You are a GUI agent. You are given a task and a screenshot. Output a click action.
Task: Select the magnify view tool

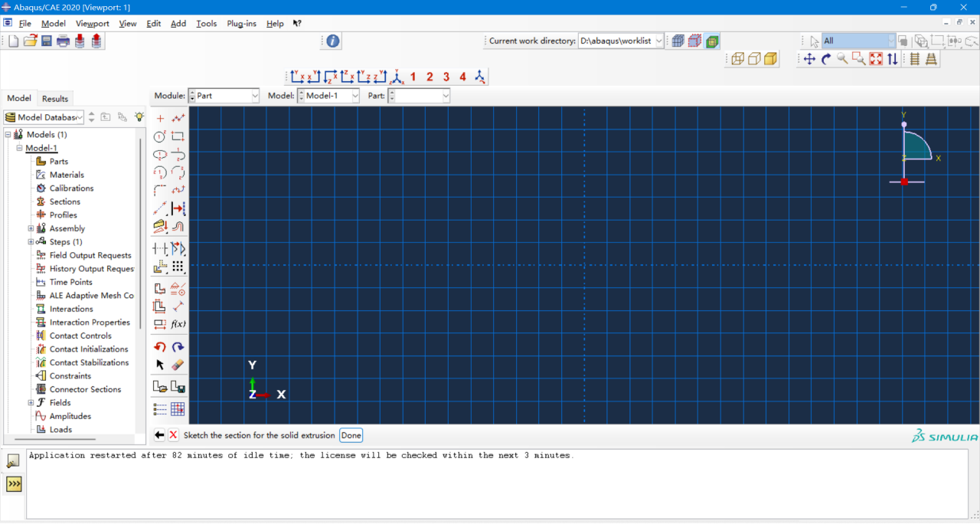[x=842, y=59]
